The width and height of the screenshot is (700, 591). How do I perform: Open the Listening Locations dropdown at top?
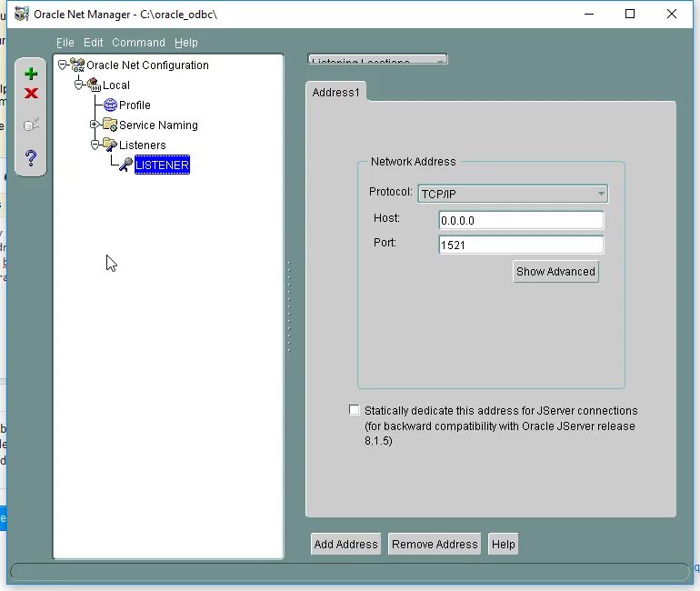(377, 59)
